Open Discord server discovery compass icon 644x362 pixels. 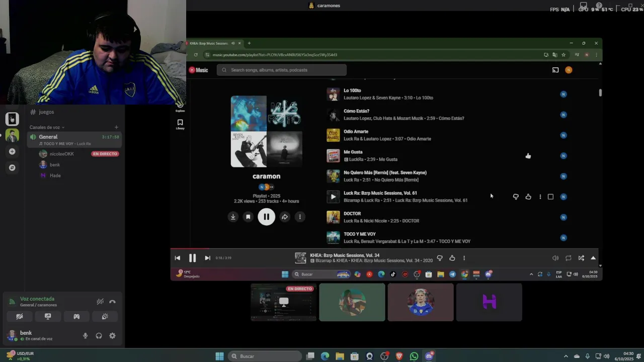12,168
